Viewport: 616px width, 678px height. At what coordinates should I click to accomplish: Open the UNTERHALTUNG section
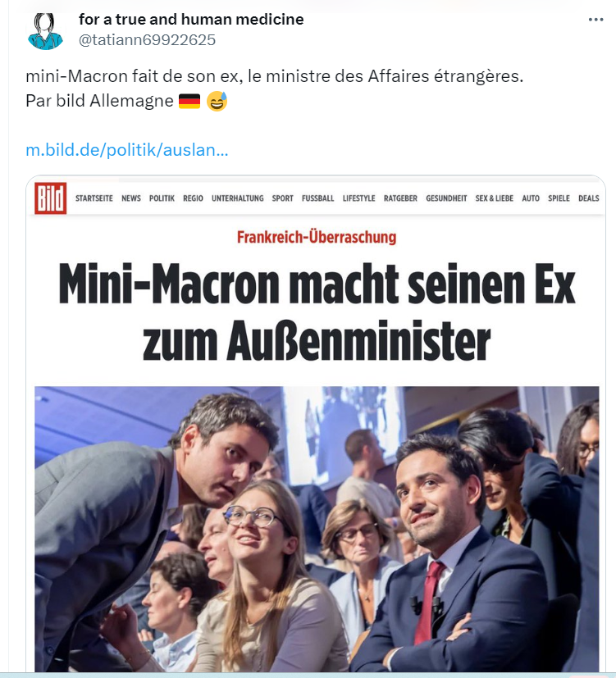238,198
